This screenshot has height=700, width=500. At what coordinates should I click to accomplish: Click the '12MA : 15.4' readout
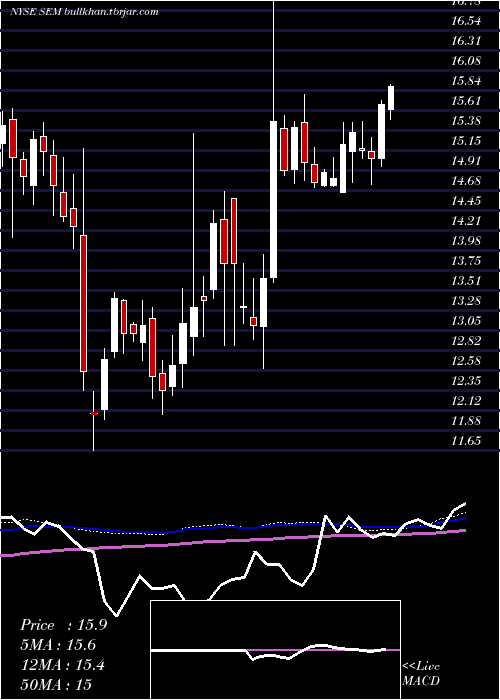point(62,665)
